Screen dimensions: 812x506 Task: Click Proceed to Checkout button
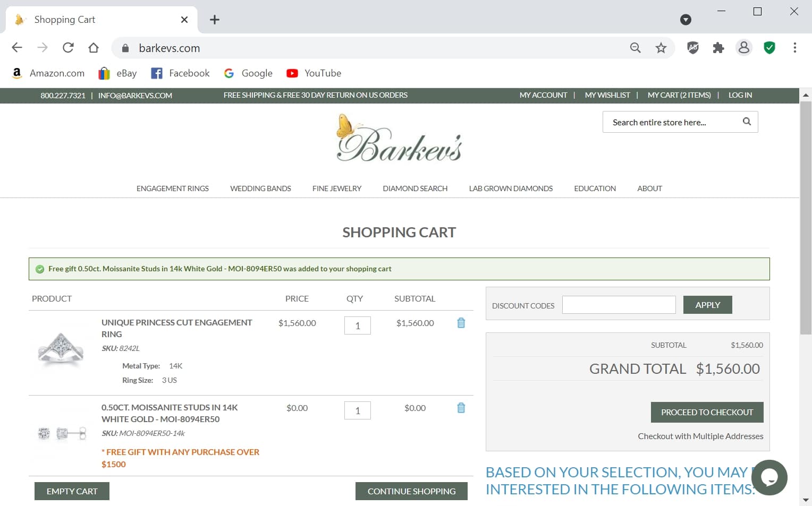707,412
